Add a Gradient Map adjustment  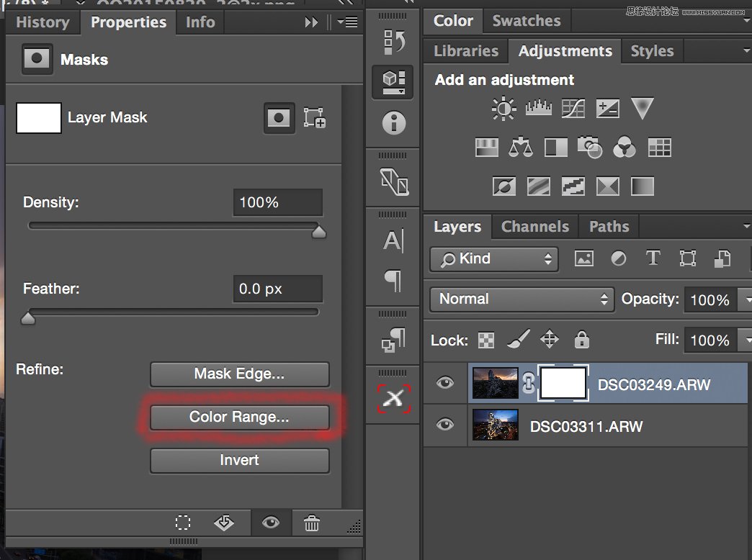643,186
